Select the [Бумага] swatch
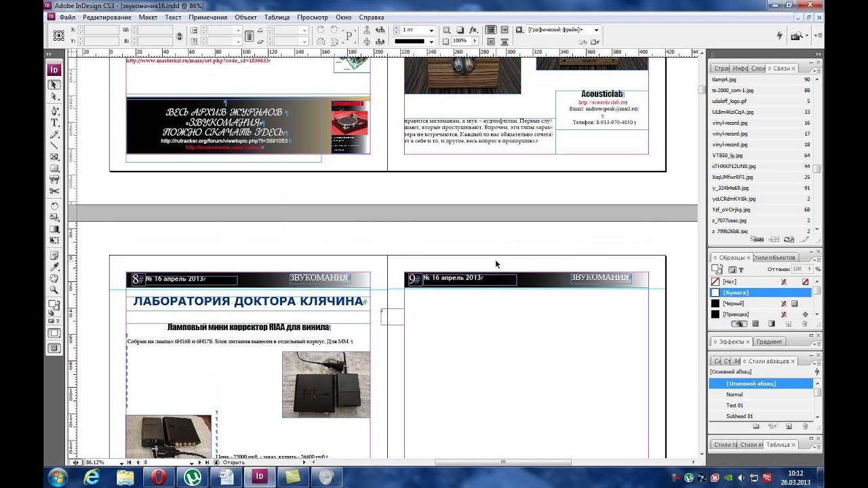The image size is (868, 488). click(x=761, y=293)
